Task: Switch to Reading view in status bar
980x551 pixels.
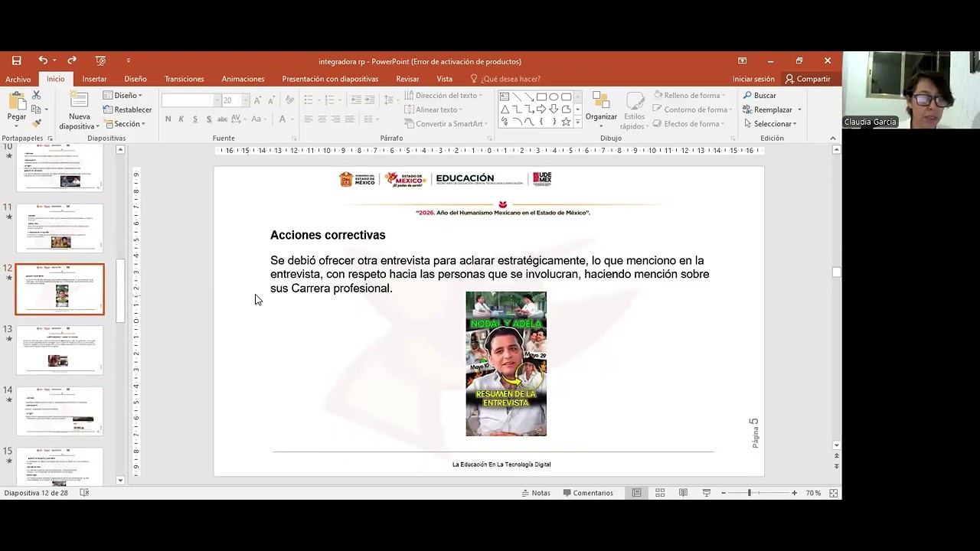Action: pyautogui.click(x=683, y=493)
